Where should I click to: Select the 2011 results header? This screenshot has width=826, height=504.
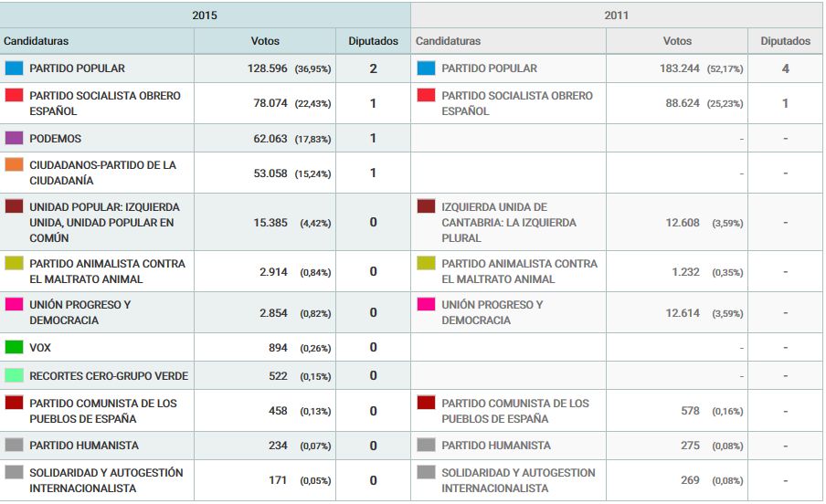click(617, 15)
